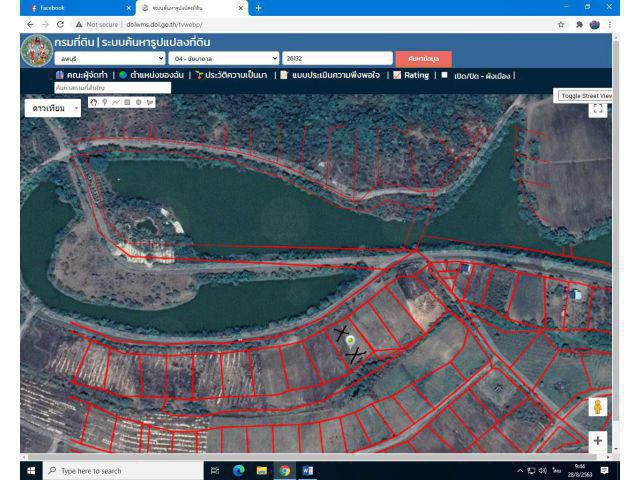This screenshot has width=640, height=480.
Task: Click the green parcel location pin
Action: click(x=350, y=341)
